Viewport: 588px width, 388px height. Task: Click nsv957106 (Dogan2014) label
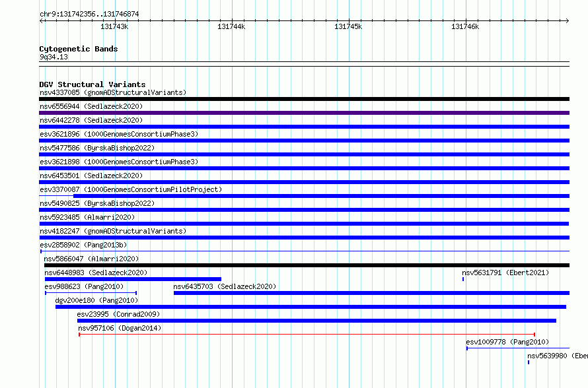click(x=120, y=328)
